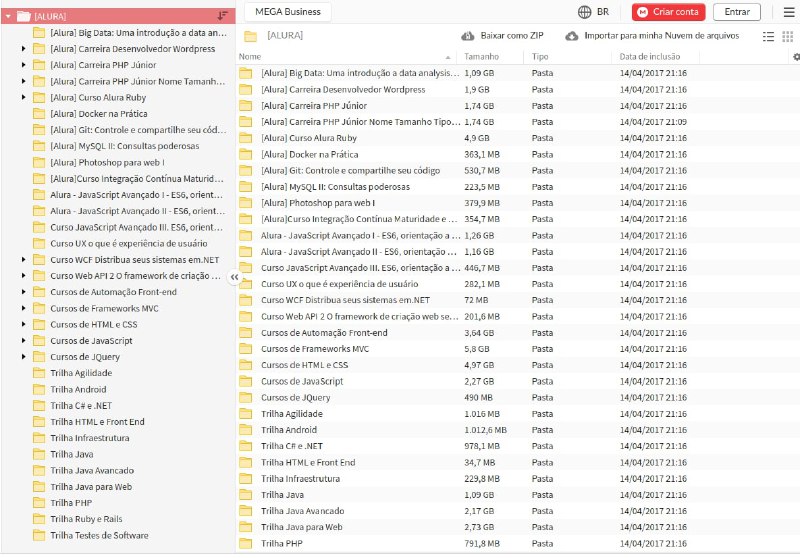Open the hamburger main menu

click(789, 12)
